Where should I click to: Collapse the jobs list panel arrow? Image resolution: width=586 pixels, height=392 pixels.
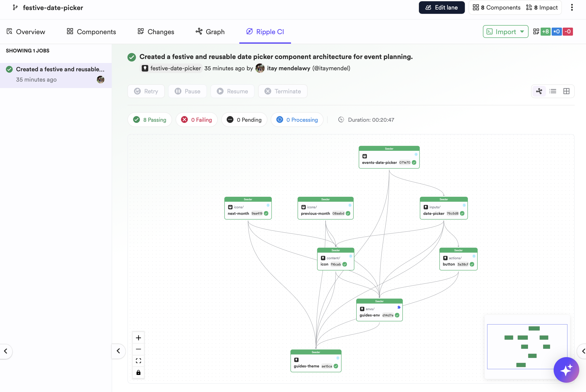coord(118,351)
